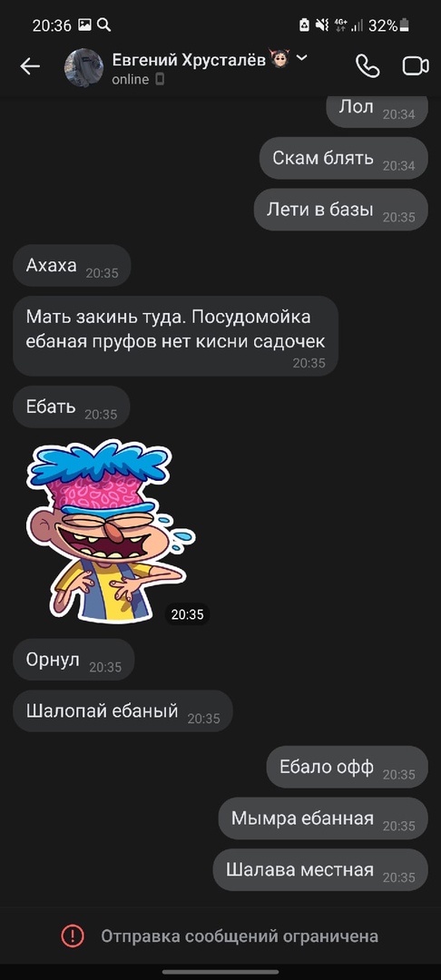The image size is (441, 980).
Task: Tap the 'Шалопай' message bubble
Action: (123, 710)
